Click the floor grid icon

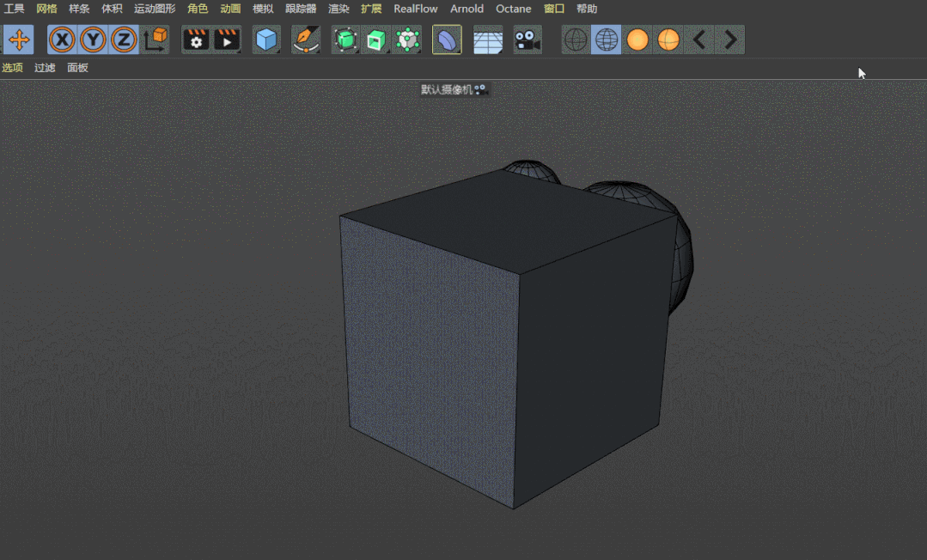point(488,40)
